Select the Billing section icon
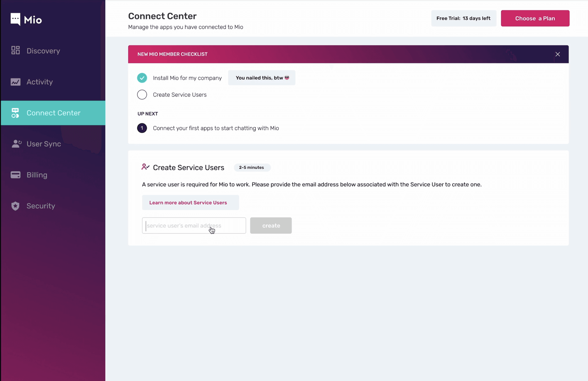 15,175
